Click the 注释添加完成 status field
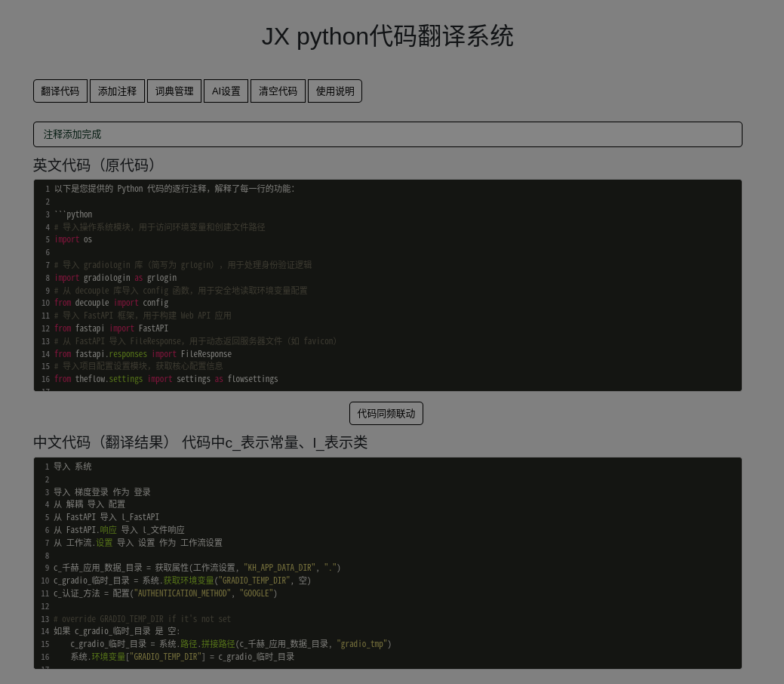Viewport: 784px width, 684px height. 387,134
